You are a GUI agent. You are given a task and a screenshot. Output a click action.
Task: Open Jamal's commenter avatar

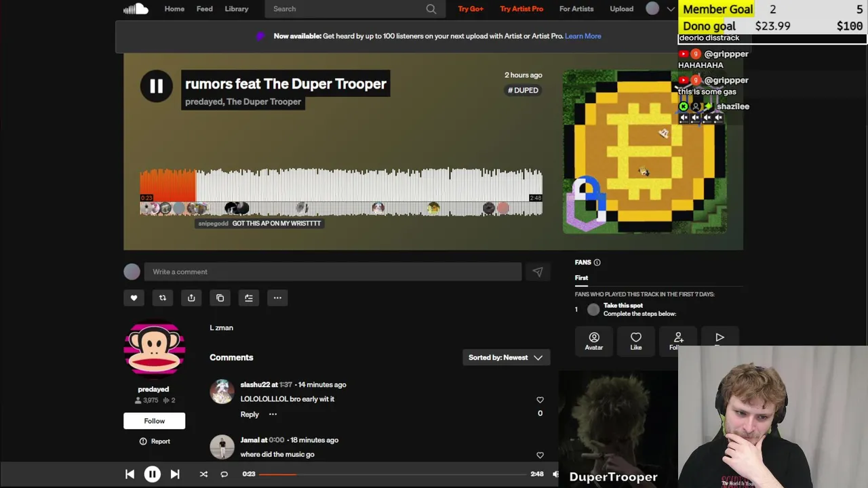pos(222,447)
